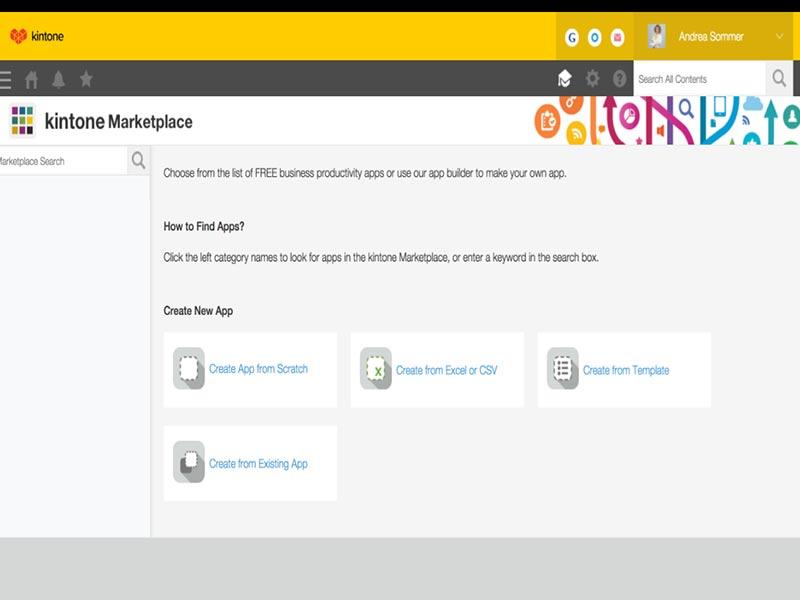Expand the Andrea Sommer user dropdown arrow
The height and width of the screenshot is (600, 800).
point(779,36)
